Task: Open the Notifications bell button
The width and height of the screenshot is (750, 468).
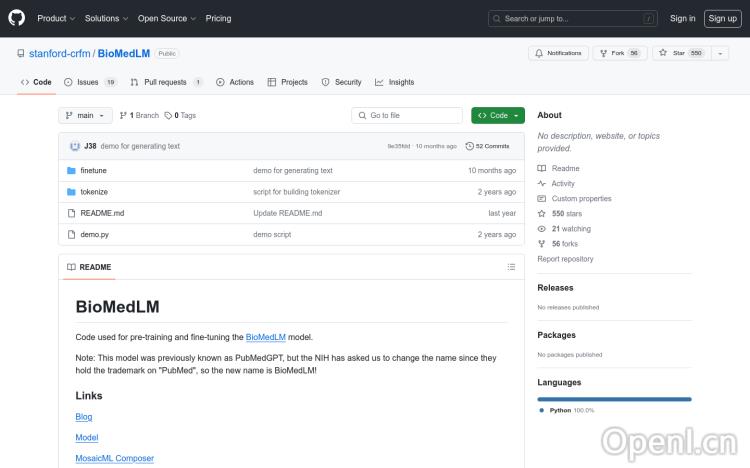Action: pyautogui.click(x=558, y=53)
